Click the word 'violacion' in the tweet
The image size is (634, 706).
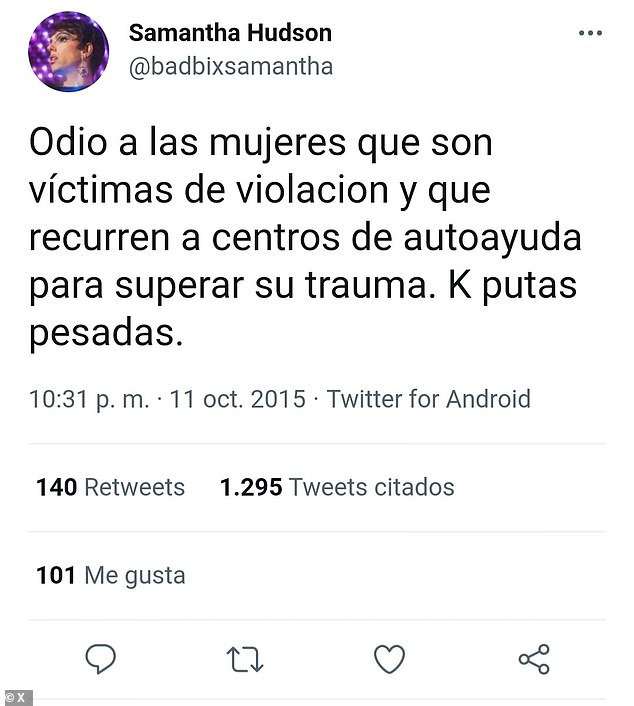click(x=313, y=190)
